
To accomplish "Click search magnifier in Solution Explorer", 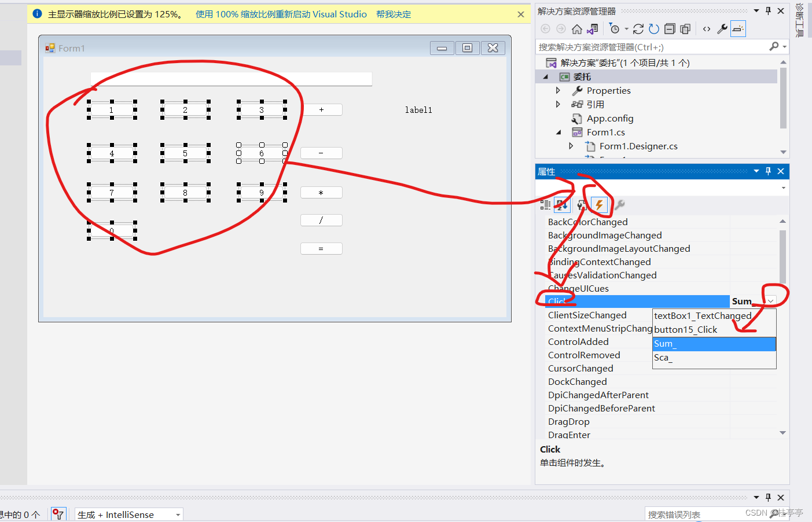I will (x=774, y=47).
